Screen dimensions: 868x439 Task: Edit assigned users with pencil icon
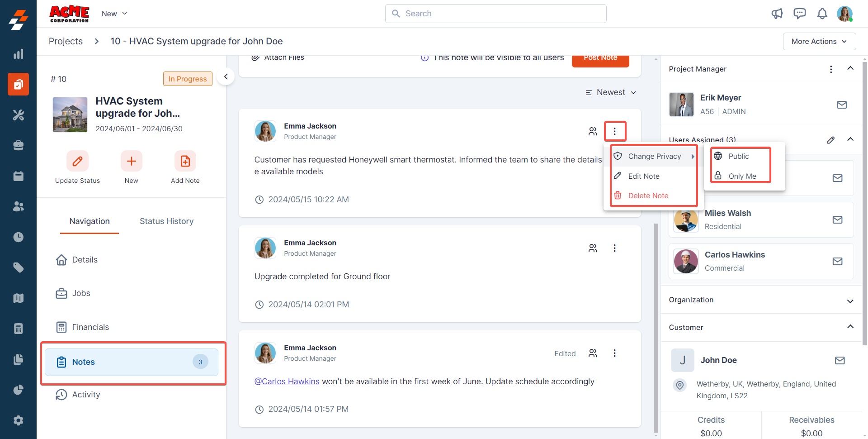tap(831, 140)
